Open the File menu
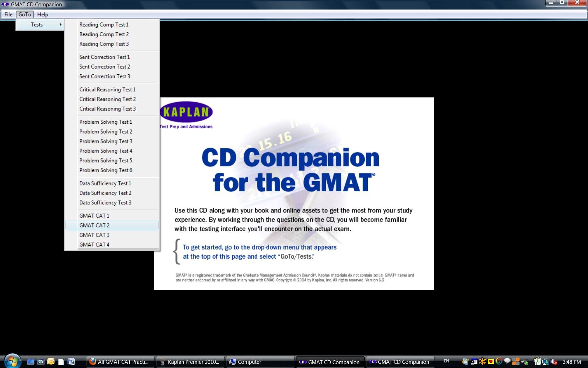This screenshot has width=588, height=368. click(8, 14)
